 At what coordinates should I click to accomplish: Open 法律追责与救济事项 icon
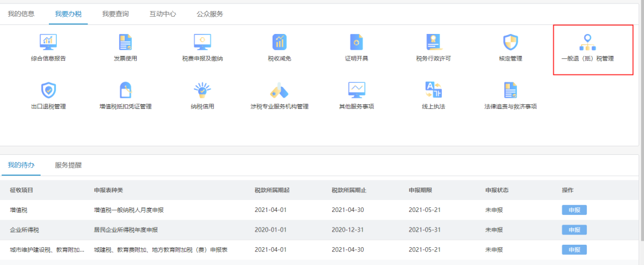click(x=510, y=91)
